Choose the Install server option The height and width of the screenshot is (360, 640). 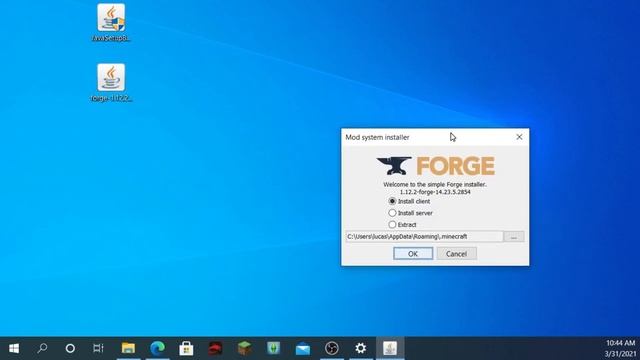[x=392, y=213]
